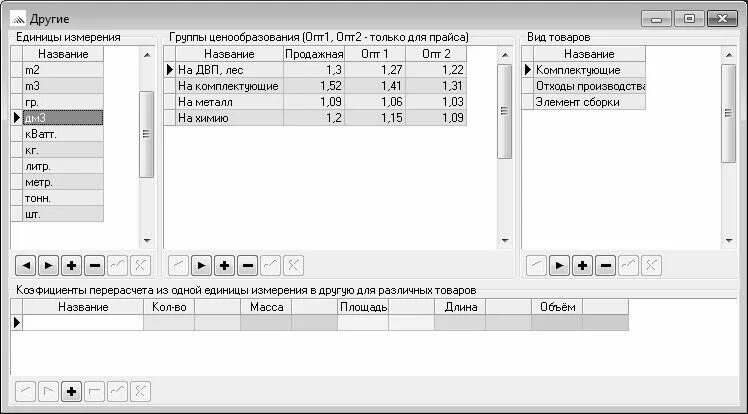Go to next record in Единицы измерения navigator
The height and width of the screenshot is (414, 748).
48,266
